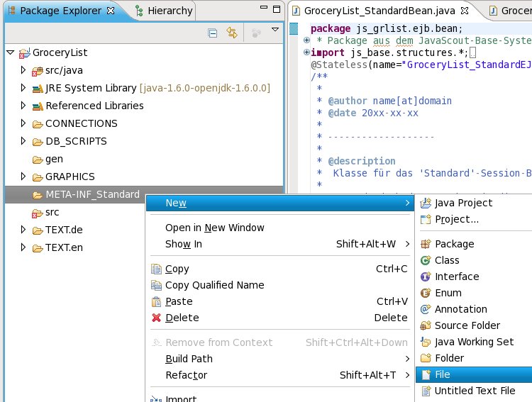Screen dimensions: 532x402
Task: Click the red Delete icon in context menu
Action: [157, 318]
